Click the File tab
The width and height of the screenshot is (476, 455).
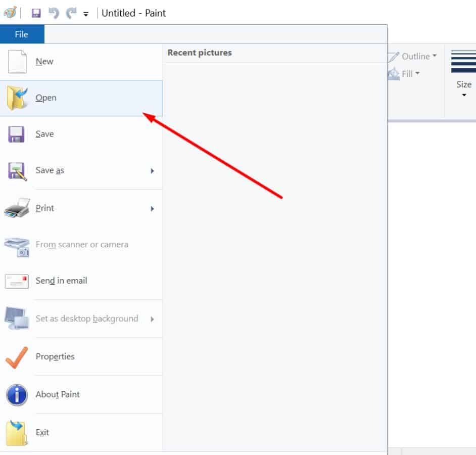(x=22, y=34)
